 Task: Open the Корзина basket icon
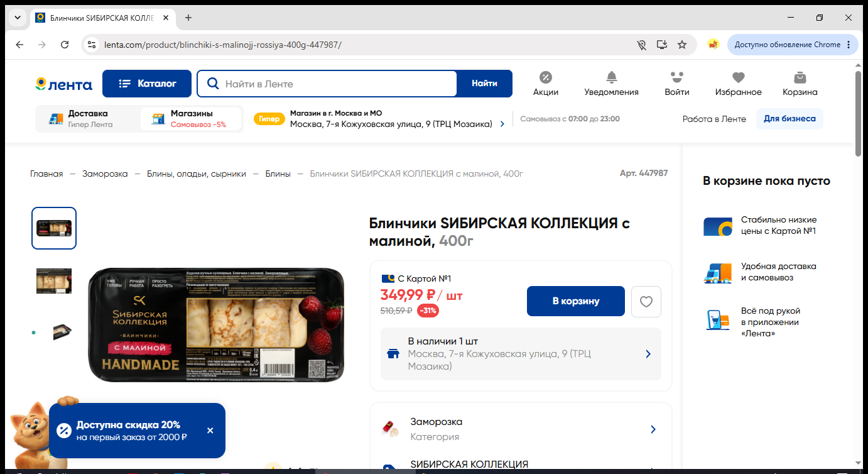click(x=800, y=84)
